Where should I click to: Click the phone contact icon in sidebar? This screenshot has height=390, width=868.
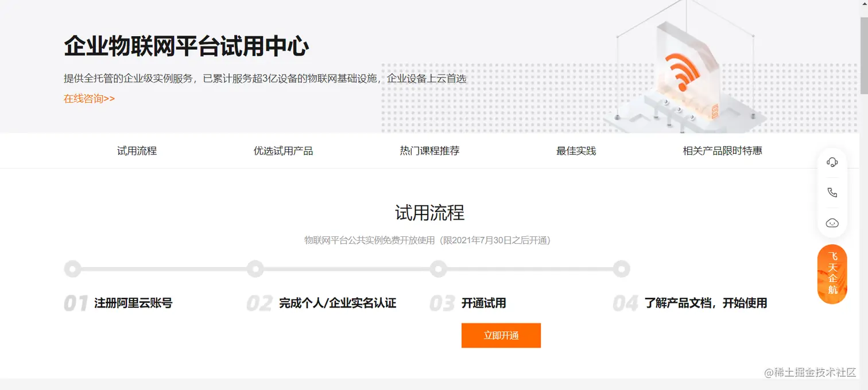click(x=832, y=193)
